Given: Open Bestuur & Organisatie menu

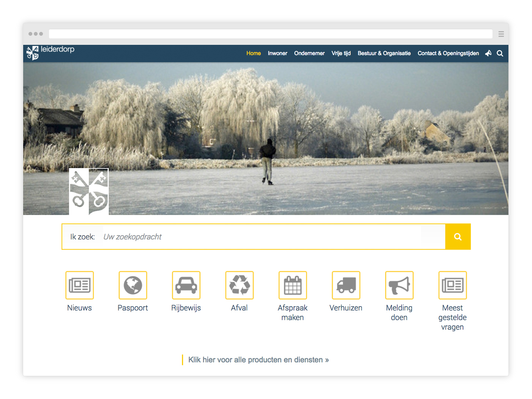Looking at the screenshot, I should click(x=384, y=53).
